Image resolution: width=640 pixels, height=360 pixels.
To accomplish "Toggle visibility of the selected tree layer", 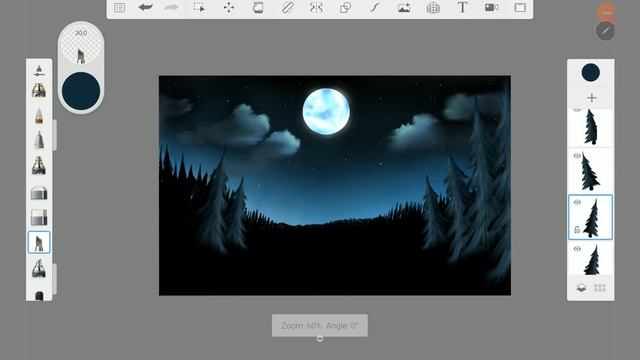I will click(577, 202).
